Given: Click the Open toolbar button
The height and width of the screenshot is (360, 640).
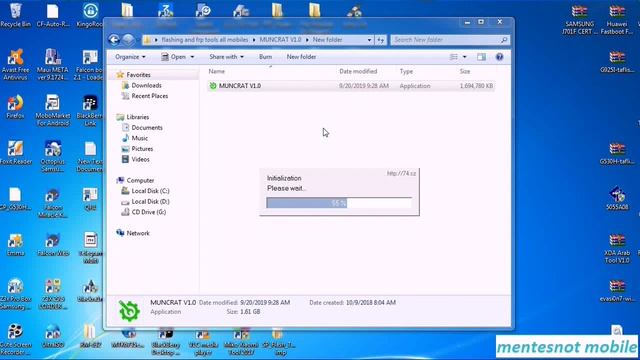Looking at the screenshot, I should click(x=174, y=57).
